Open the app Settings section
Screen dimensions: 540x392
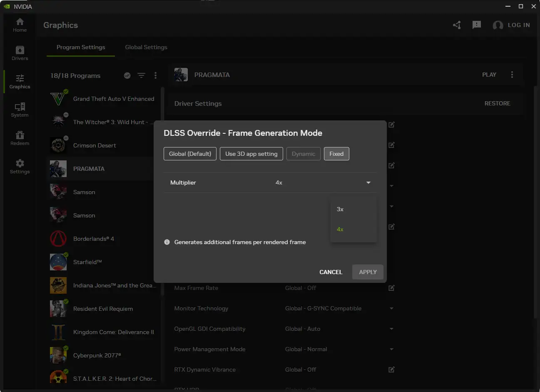(x=20, y=167)
